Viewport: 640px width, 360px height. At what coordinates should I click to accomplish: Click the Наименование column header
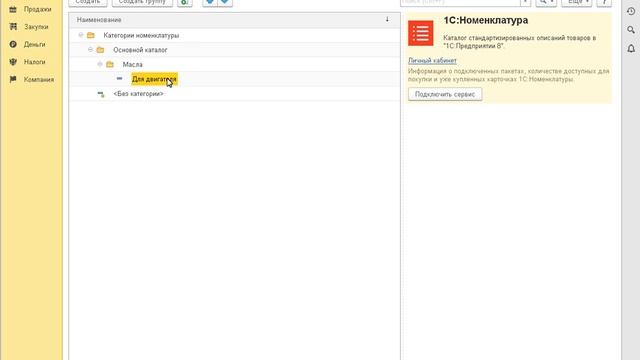[235, 20]
